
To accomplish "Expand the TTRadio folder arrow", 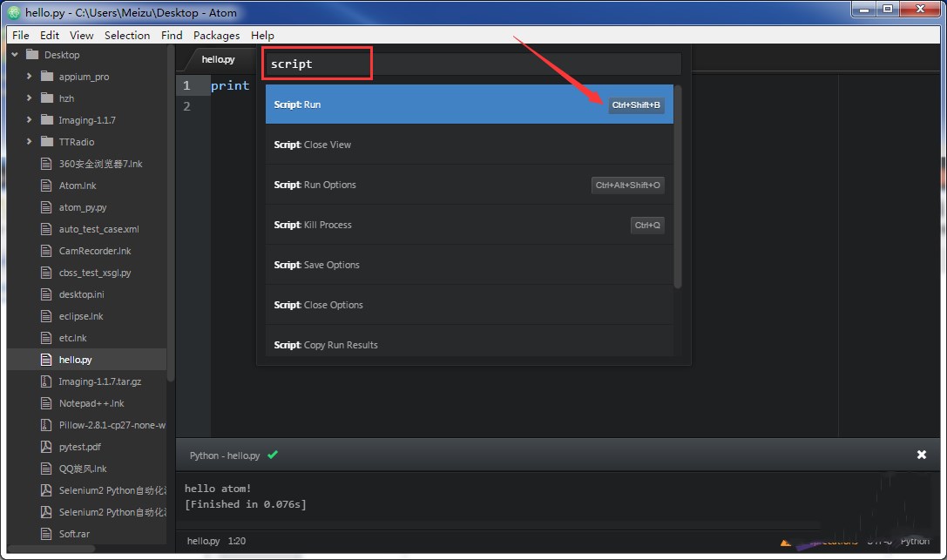I will [29, 142].
